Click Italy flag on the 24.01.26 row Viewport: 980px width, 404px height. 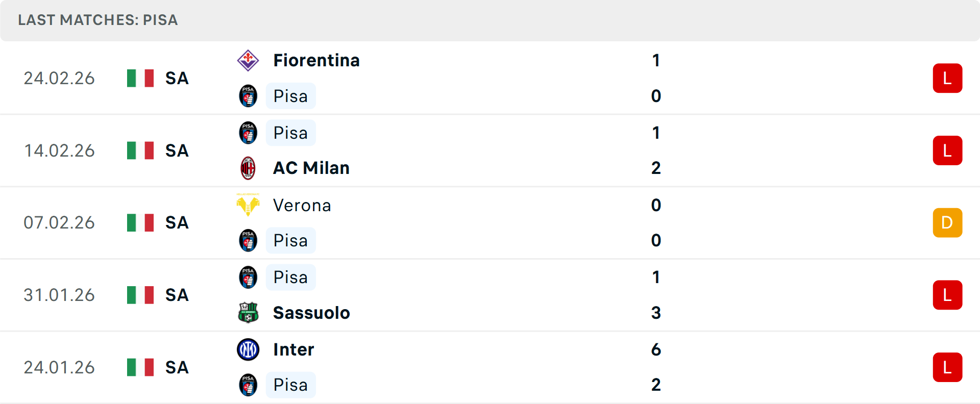pos(140,367)
